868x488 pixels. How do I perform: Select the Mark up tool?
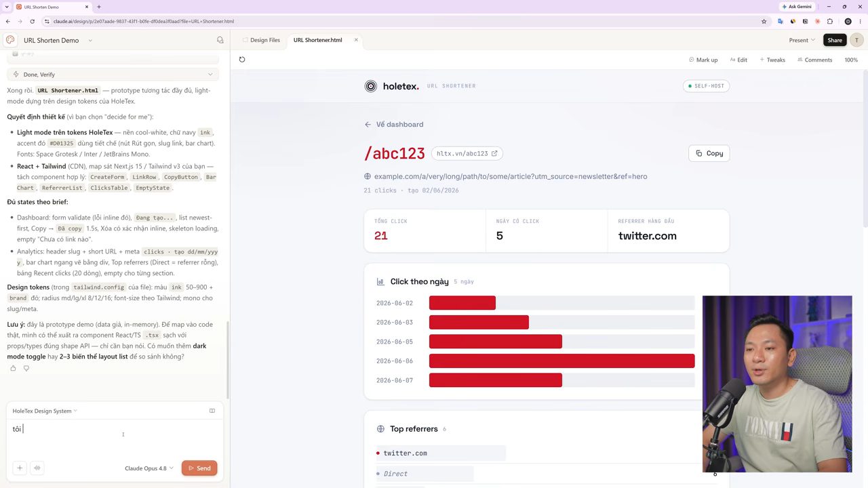click(703, 60)
